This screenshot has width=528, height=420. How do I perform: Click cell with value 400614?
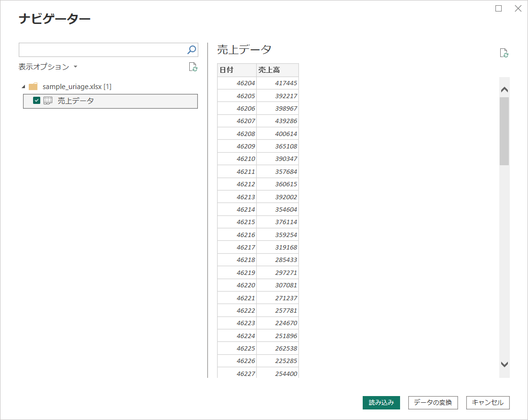pyautogui.click(x=277, y=134)
